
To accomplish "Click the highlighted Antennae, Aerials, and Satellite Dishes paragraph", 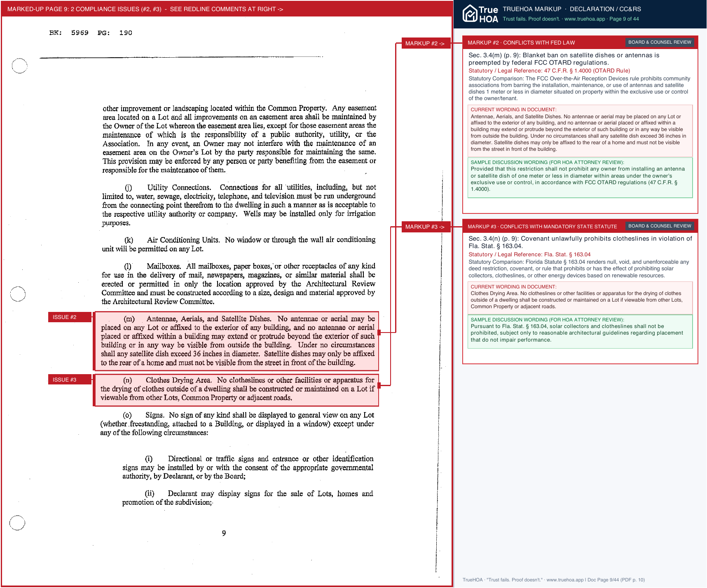I will pos(236,341).
